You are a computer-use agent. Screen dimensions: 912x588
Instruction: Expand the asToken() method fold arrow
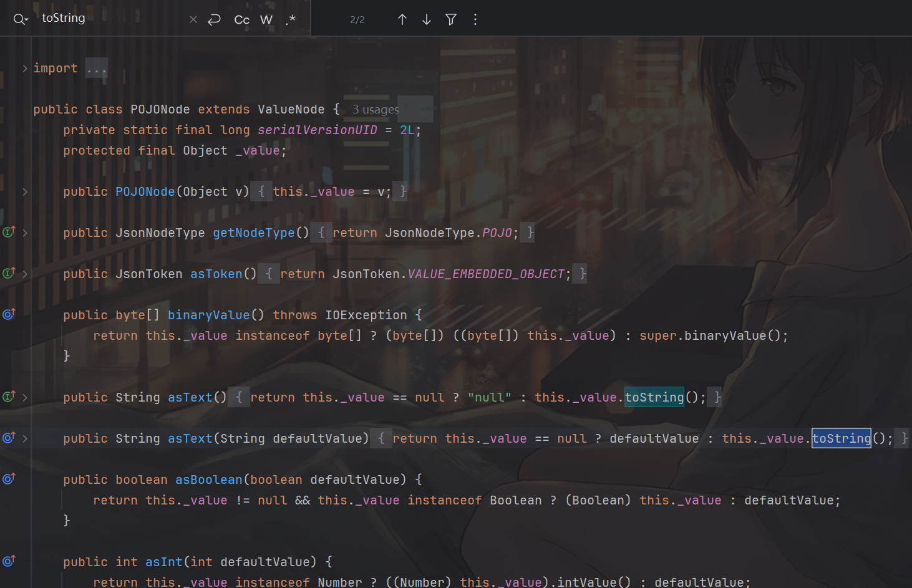click(25, 274)
